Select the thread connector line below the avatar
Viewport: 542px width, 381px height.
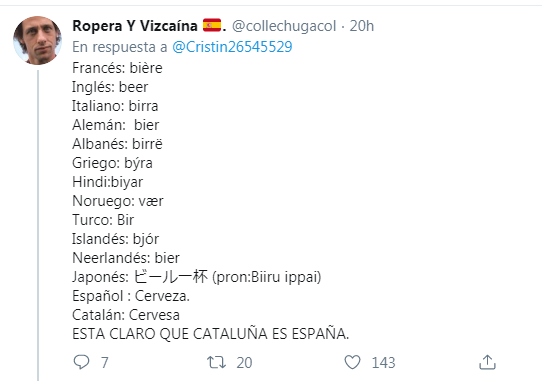[x=38, y=225]
